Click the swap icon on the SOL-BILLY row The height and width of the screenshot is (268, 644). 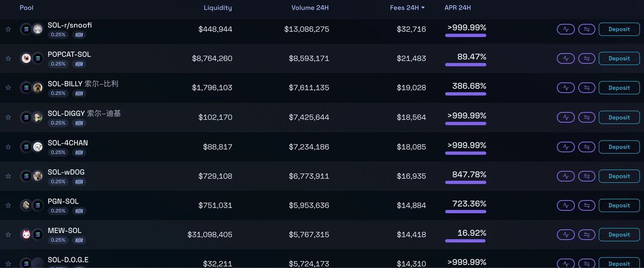[x=587, y=88]
